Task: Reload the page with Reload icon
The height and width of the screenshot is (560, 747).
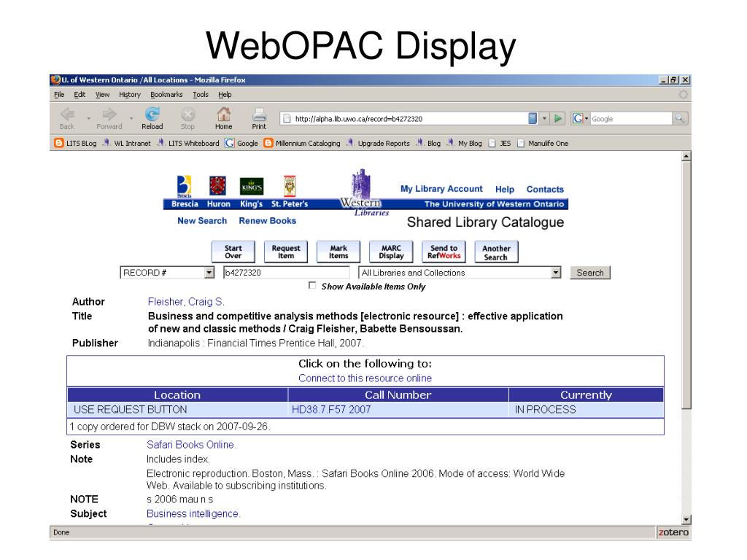Action: pyautogui.click(x=152, y=114)
